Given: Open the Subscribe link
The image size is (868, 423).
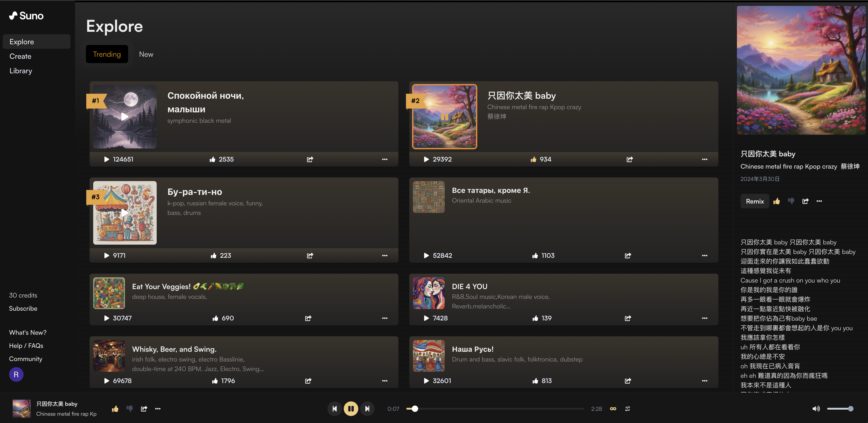Looking at the screenshot, I should 23,308.
